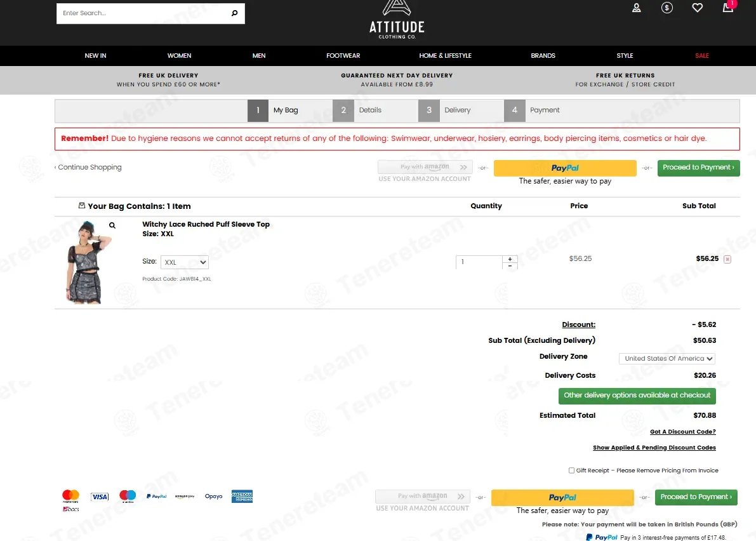Click the footer PayPal payment icon
The height and width of the screenshot is (541, 756).
[157, 496]
